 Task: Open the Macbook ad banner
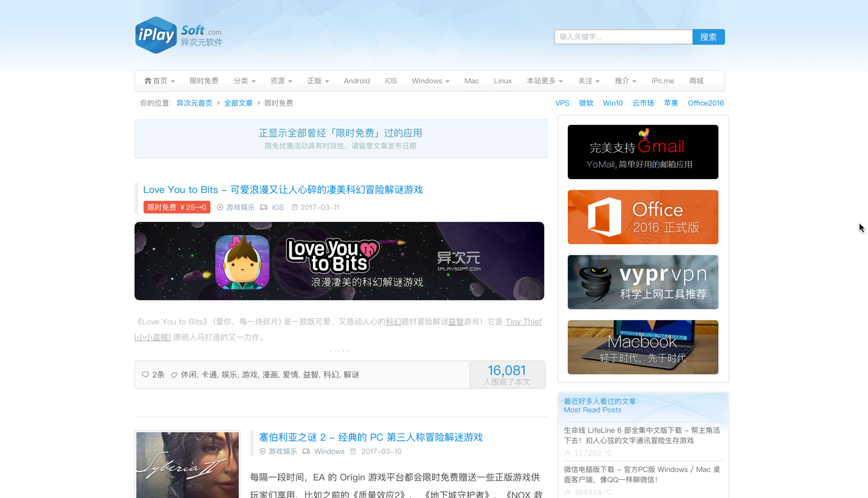click(643, 347)
